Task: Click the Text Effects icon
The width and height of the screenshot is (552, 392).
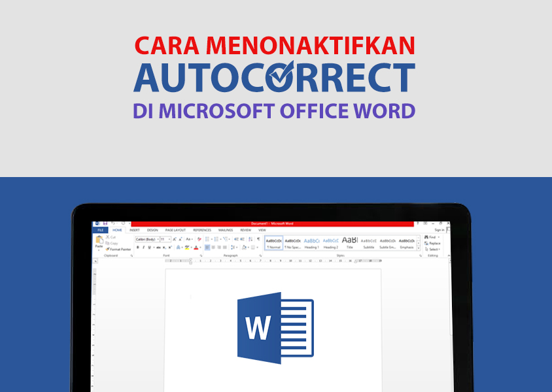Action: pos(178,248)
